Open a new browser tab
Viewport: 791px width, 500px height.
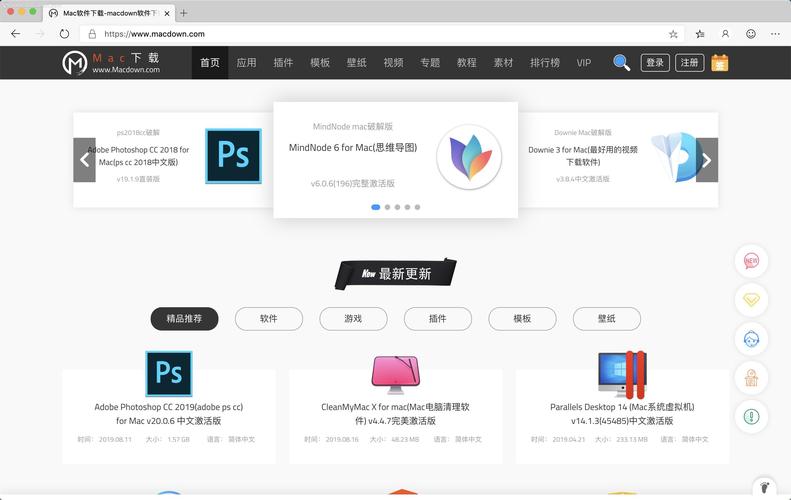click(x=184, y=13)
